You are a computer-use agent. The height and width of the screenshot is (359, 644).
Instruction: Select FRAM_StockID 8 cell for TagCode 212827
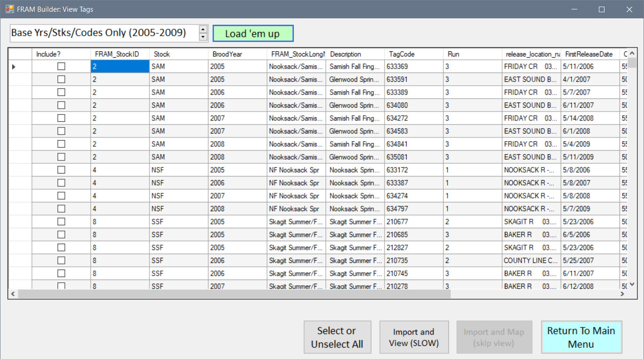pos(120,247)
